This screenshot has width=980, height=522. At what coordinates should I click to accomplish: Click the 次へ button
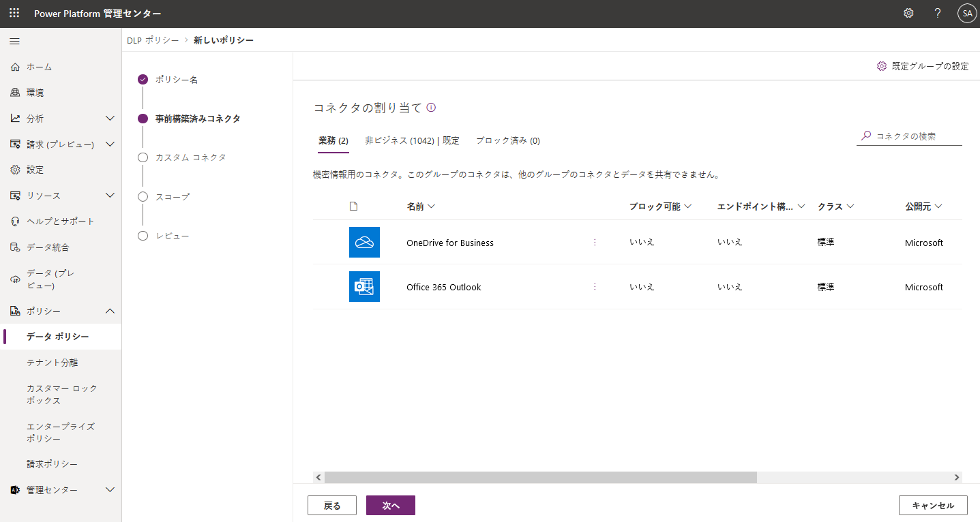[x=391, y=506]
